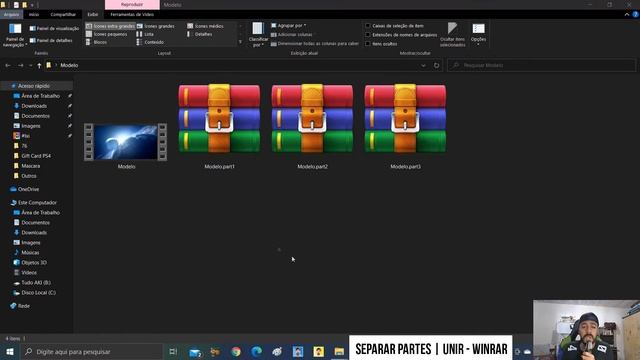Open the address bar history dropdown
Viewport: 640px width, 360px height.
pos(423,65)
